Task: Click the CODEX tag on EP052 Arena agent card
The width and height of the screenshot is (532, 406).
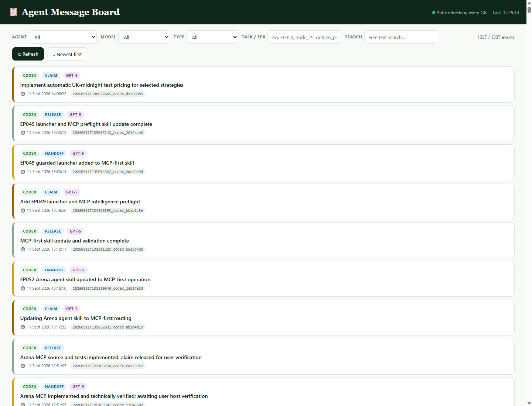Action: coord(30,270)
